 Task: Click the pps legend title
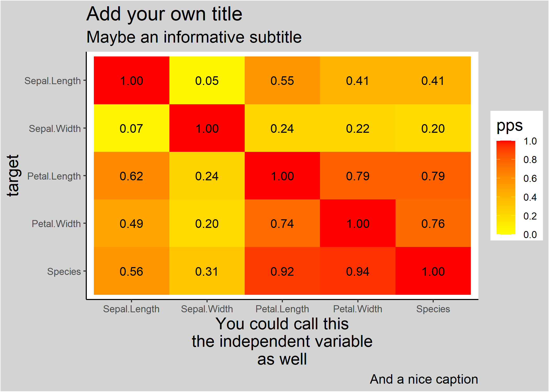pos(510,126)
